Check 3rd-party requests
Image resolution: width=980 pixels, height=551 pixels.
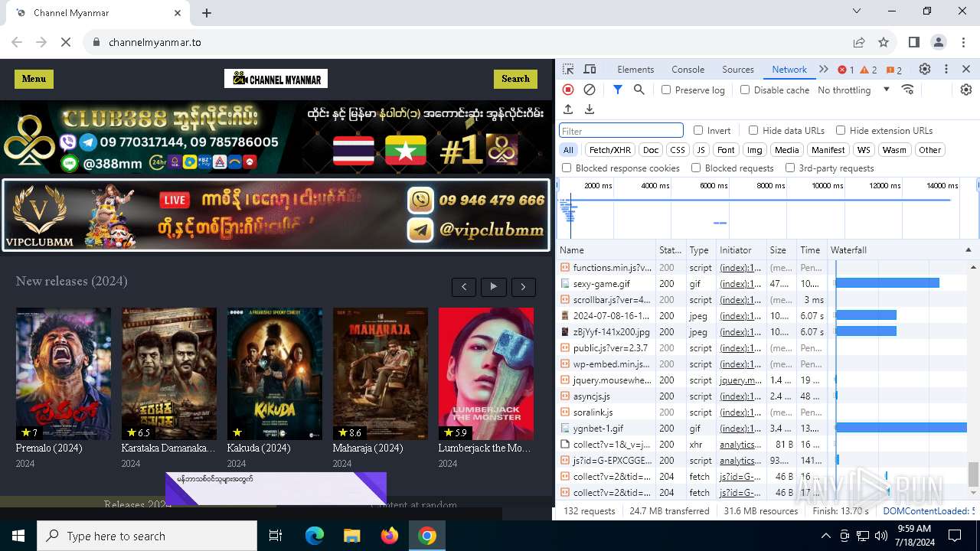point(789,168)
